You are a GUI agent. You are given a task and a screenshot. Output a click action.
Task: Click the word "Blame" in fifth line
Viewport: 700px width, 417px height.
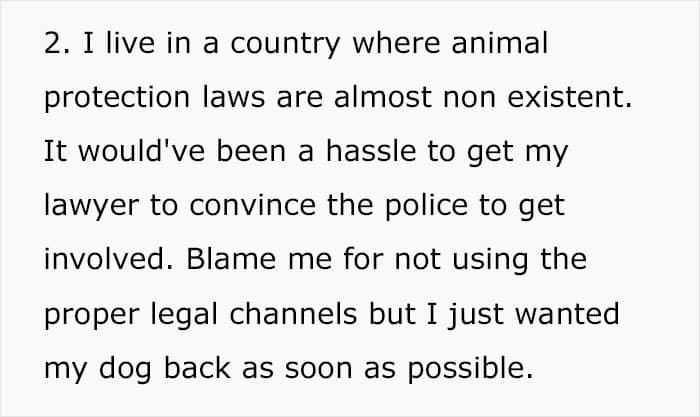231,259
